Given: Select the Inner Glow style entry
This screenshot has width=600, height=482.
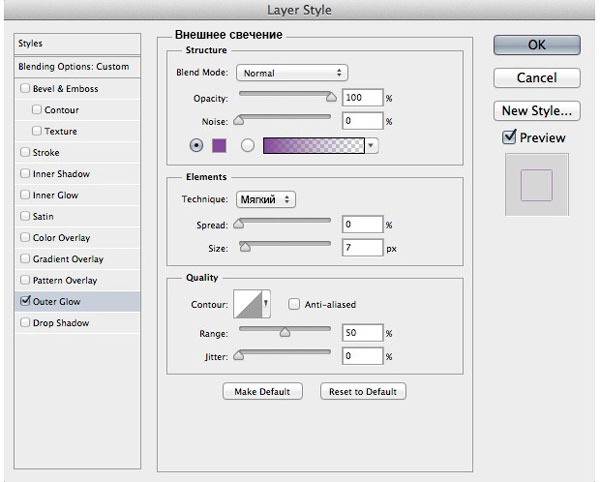Looking at the screenshot, I should point(77,195).
